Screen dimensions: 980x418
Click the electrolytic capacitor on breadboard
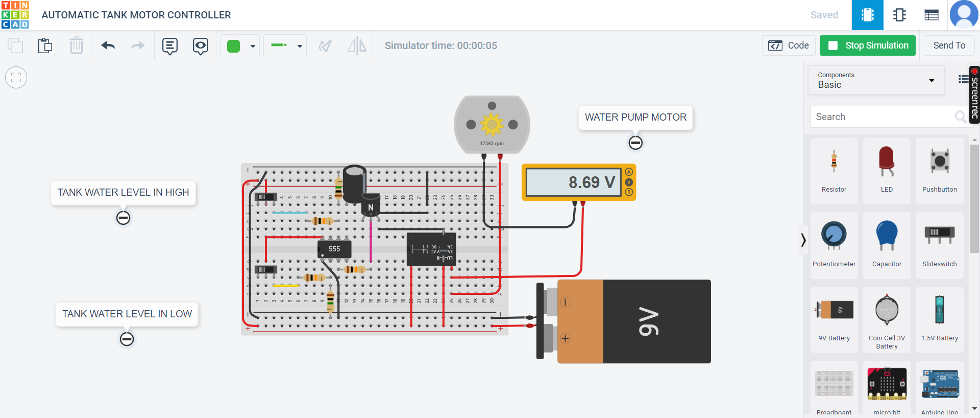[354, 183]
